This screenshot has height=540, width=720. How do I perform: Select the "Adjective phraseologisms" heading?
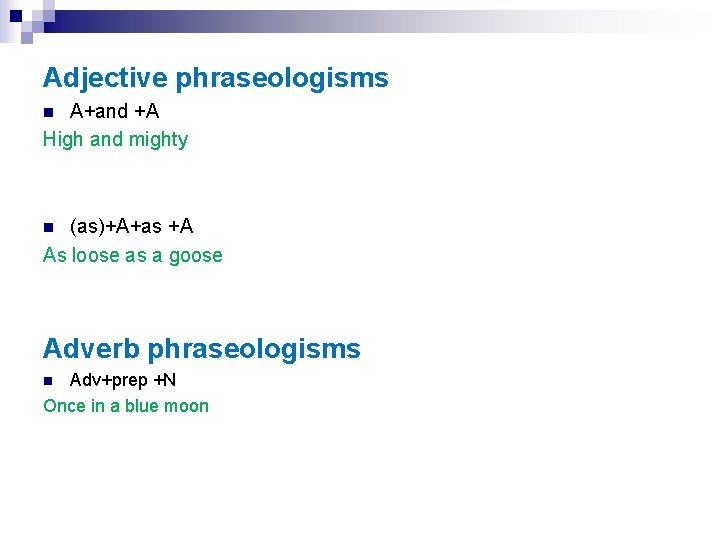215,78
